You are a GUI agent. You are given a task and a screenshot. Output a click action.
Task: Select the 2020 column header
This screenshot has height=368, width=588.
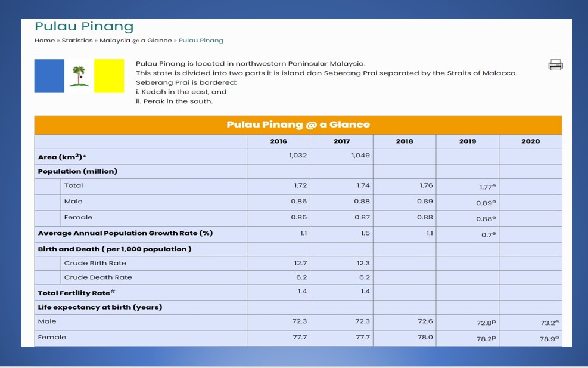tap(530, 141)
